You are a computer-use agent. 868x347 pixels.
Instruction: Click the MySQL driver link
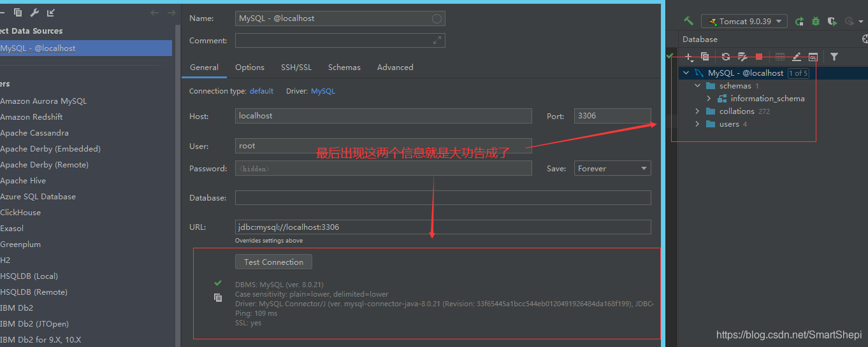[x=323, y=91]
